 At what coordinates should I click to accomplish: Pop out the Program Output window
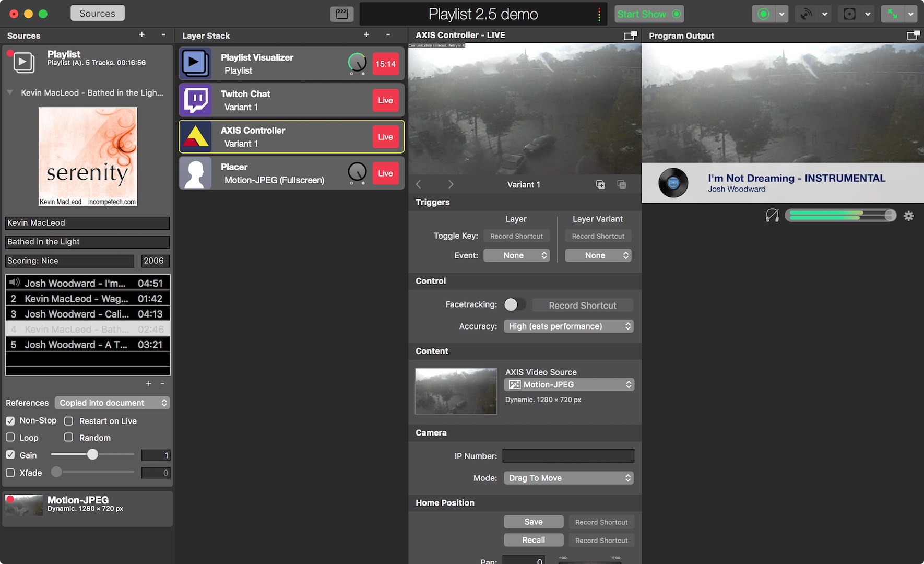tap(913, 36)
